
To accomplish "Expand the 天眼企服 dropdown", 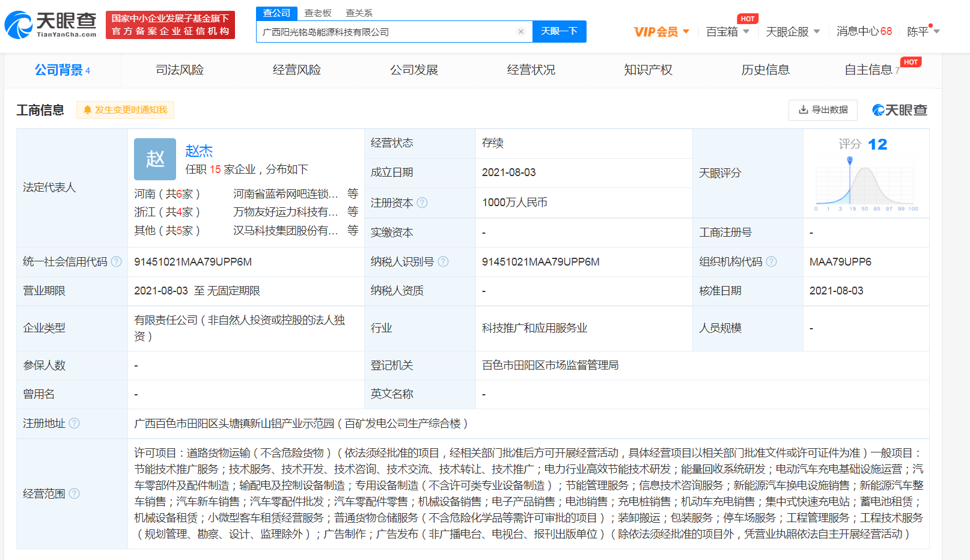I will (x=792, y=32).
